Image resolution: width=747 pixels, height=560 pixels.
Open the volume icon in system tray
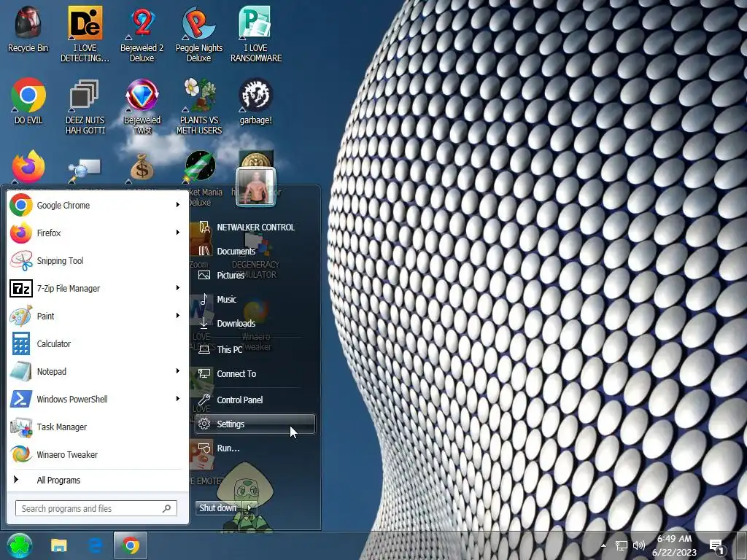639,545
